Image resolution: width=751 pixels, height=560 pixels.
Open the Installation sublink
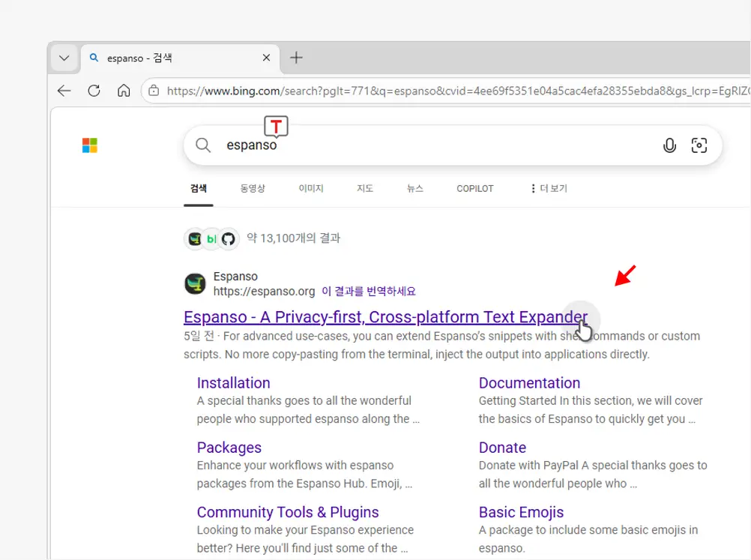pyautogui.click(x=233, y=383)
